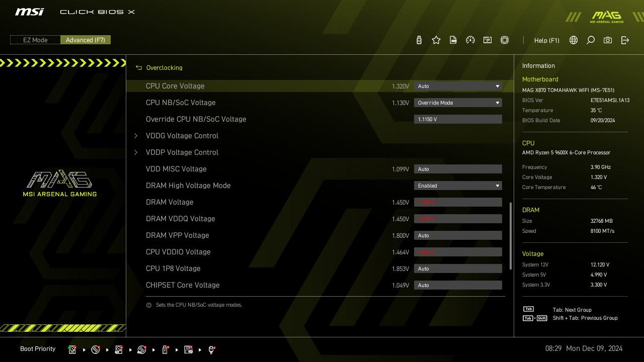Click the System 12V 12.120 V reading

pos(600,265)
